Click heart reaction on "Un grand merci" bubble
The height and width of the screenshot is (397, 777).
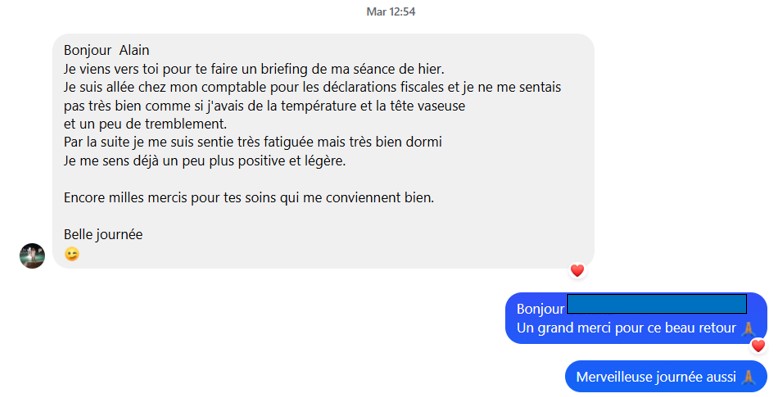pos(758,345)
